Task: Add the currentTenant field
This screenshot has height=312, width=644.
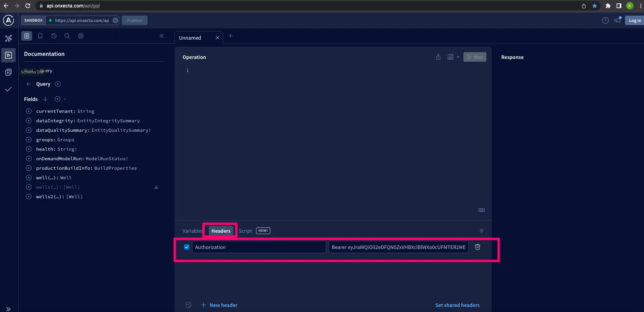Action: click(29, 111)
